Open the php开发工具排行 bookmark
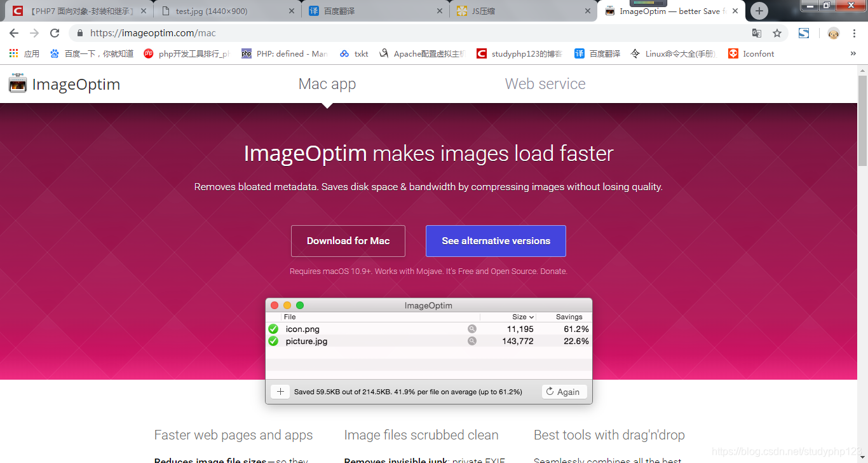The width and height of the screenshot is (868, 463). [186, 53]
